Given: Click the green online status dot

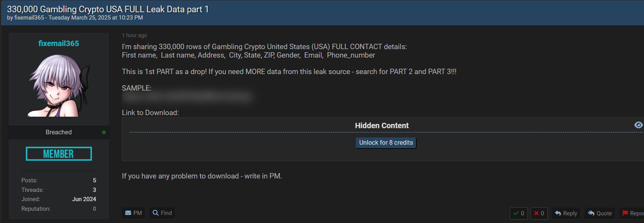Looking at the screenshot, I should (x=104, y=132).
